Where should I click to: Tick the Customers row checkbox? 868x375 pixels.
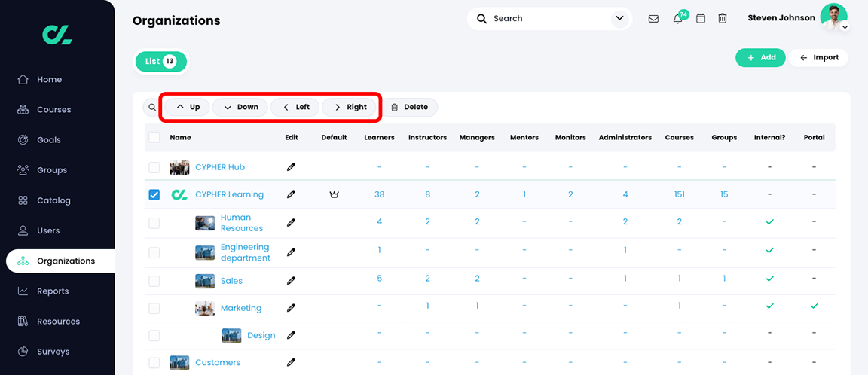154,363
